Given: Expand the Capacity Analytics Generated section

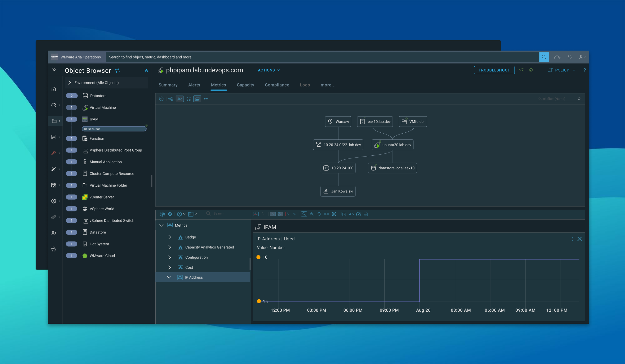Looking at the screenshot, I should point(169,247).
